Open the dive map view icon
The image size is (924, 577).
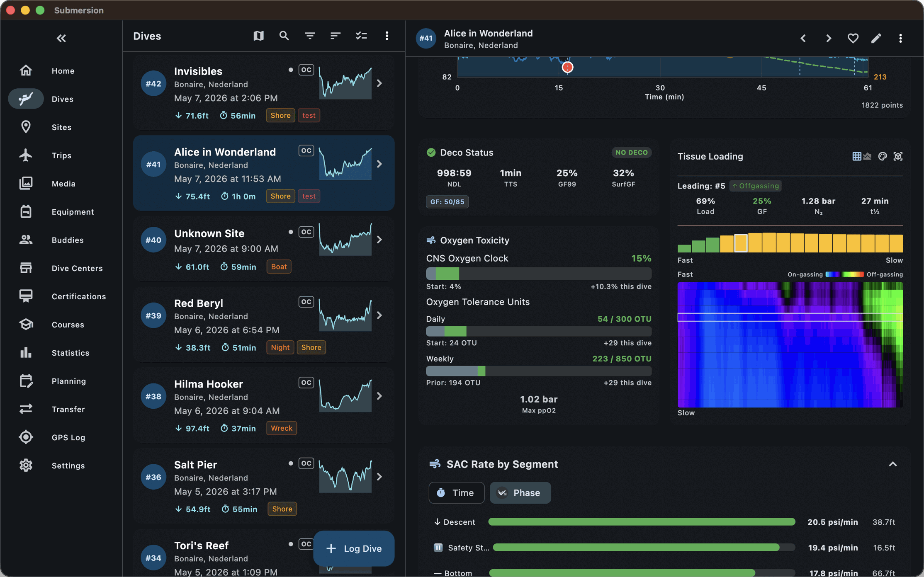(258, 36)
